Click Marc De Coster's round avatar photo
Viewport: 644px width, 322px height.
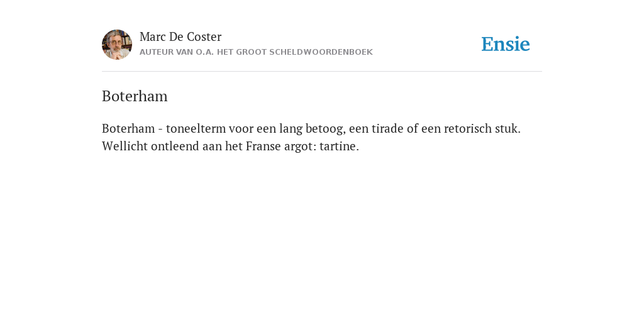point(117,45)
